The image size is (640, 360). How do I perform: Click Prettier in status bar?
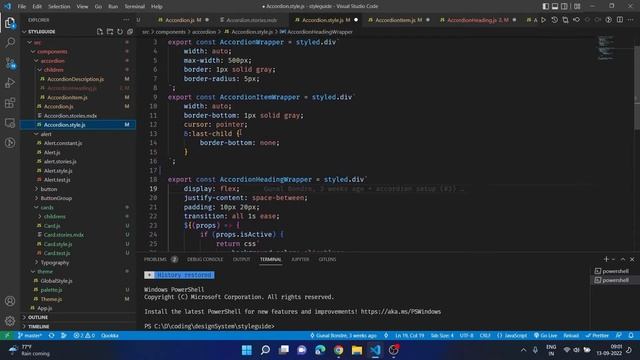click(597, 336)
